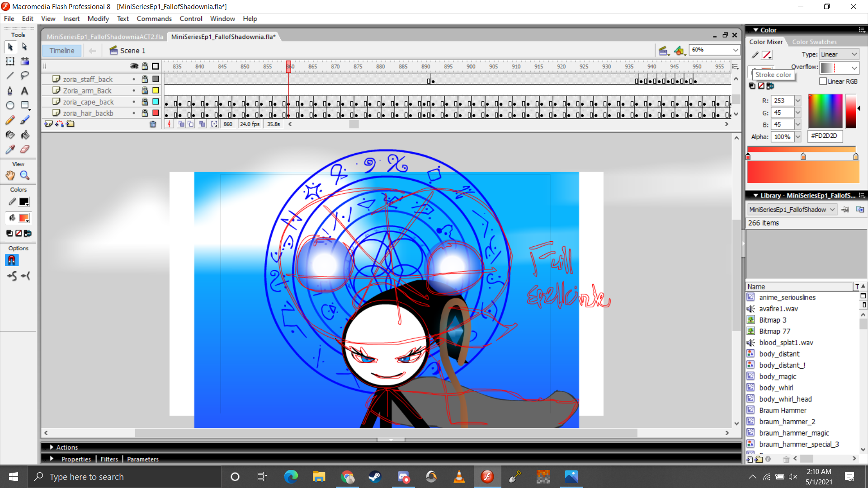Open the stage zoom 60% dropdown
The image size is (868, 488).
click(735, 50)
